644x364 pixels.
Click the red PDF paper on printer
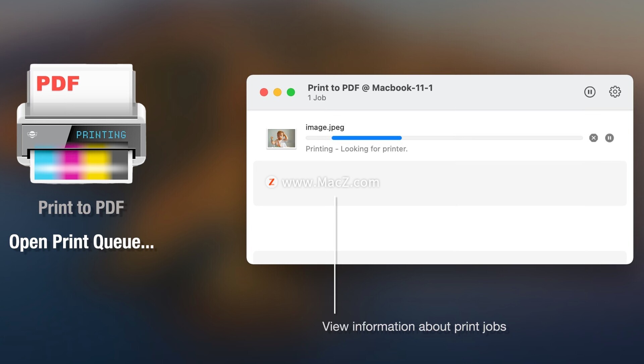58,84
